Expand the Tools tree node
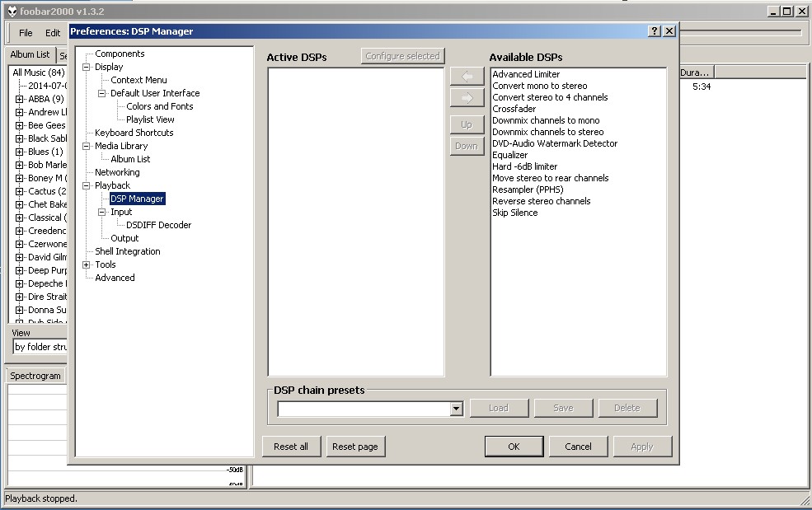The width and height of the screenshot is (812, 510). 87,264
